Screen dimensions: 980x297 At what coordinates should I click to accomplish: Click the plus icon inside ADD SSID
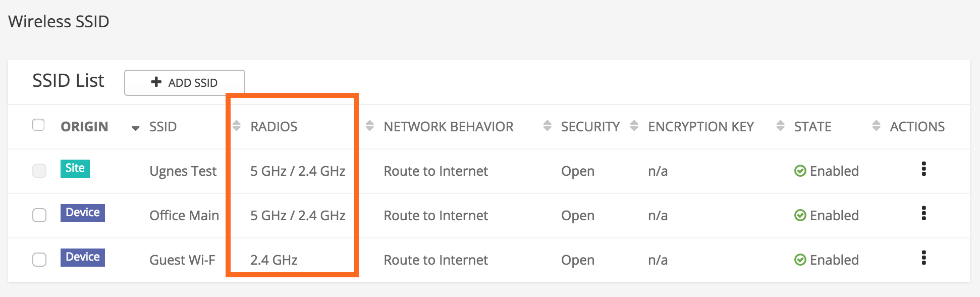pos(155,82)
